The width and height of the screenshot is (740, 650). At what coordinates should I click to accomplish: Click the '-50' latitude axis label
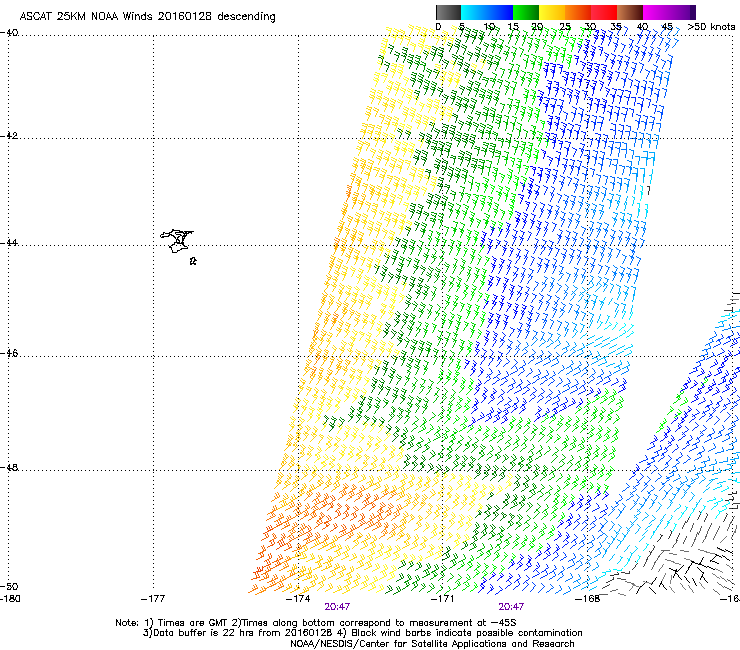click(9, 587)
